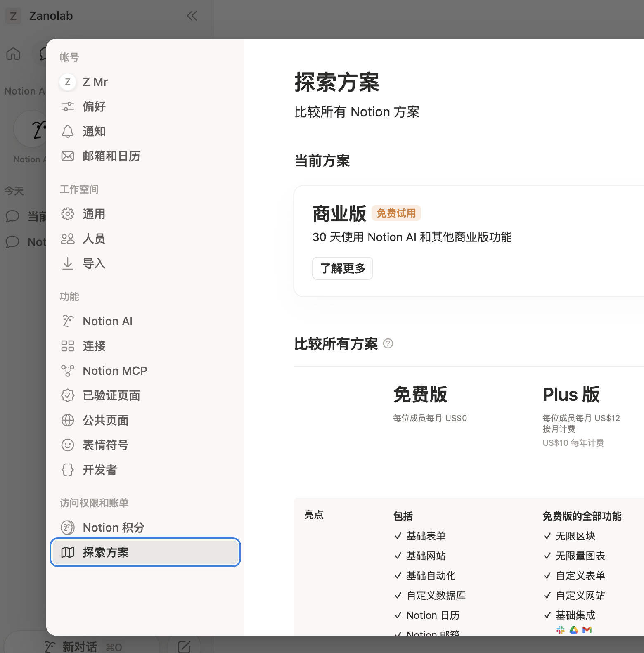Select 通用 workspace settings
This screenshot has width=644, height=653.
point(145,214)
